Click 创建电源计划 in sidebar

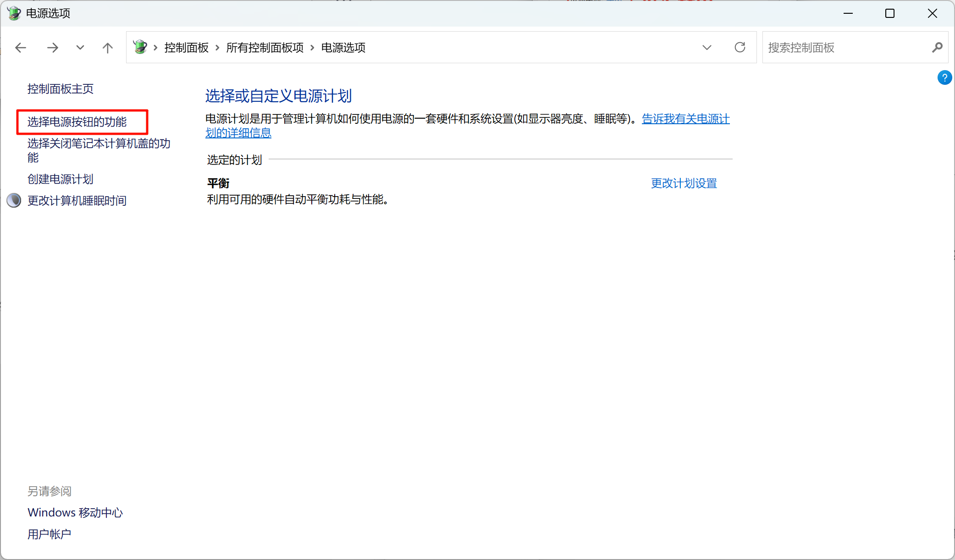pyautogui.click(x=61, y=179)
